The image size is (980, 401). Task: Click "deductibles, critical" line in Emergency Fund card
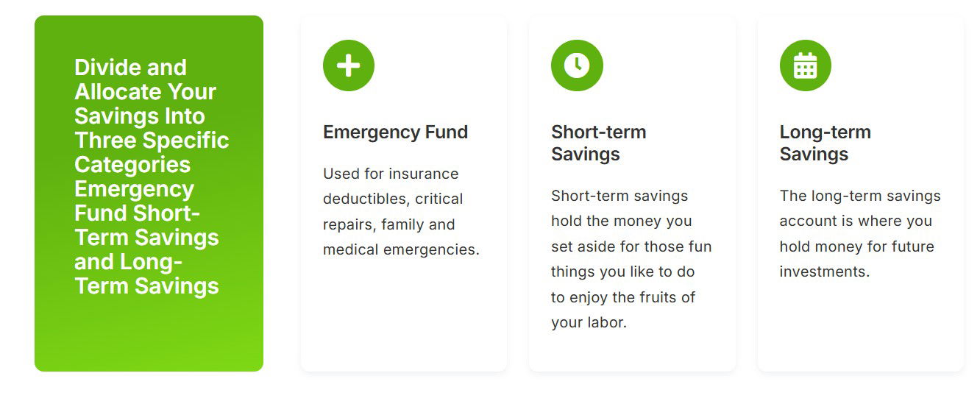[393, 199]
